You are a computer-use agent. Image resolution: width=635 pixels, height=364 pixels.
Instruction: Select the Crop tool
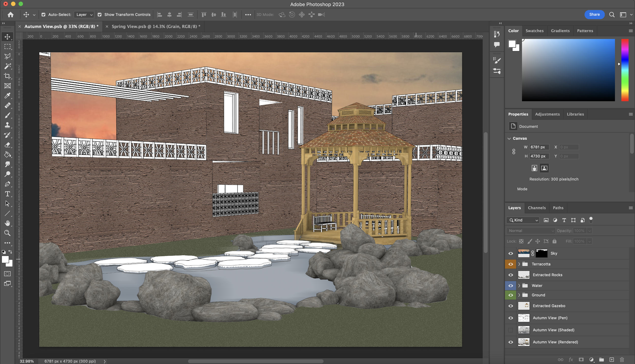tap(7, 76)
